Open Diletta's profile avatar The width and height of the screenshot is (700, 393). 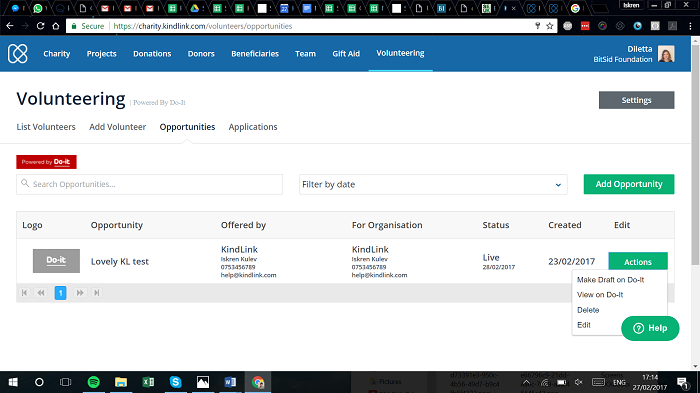(666, 54)
